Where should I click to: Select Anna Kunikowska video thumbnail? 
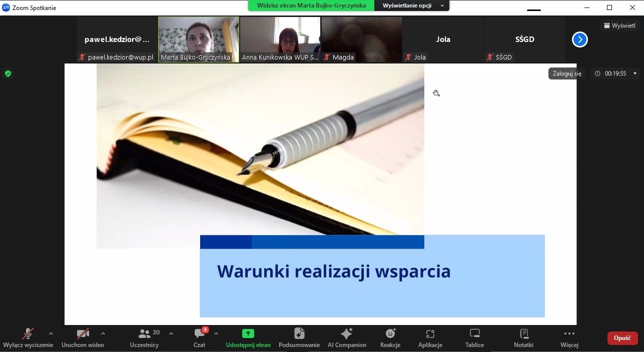[280, 39]
